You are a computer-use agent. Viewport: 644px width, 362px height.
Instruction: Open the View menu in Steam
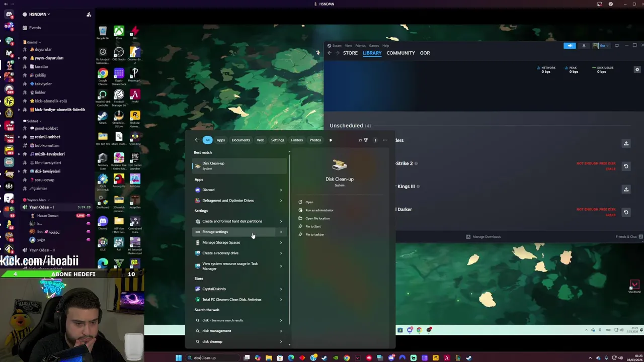pyautogui.click(x=348, y=46)
